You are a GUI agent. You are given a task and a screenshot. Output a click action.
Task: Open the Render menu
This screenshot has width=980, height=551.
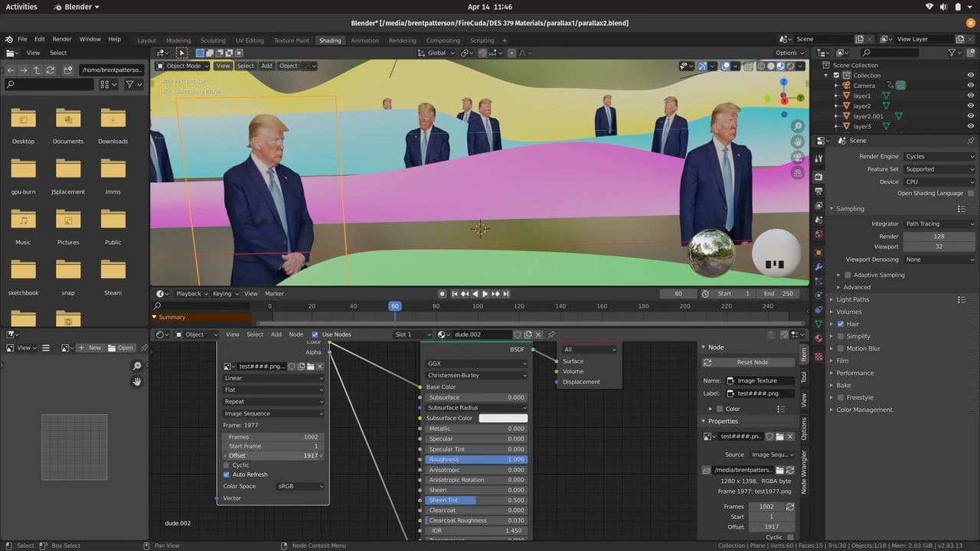point(62,39)
